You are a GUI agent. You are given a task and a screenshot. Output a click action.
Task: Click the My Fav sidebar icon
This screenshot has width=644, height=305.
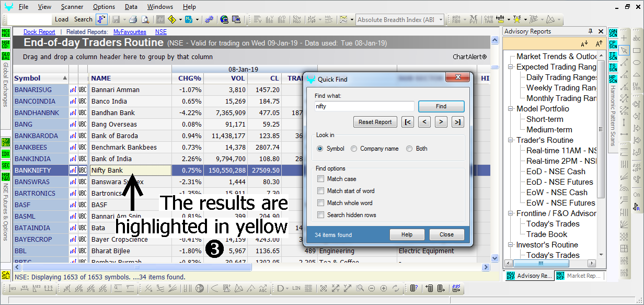[6, 143]
